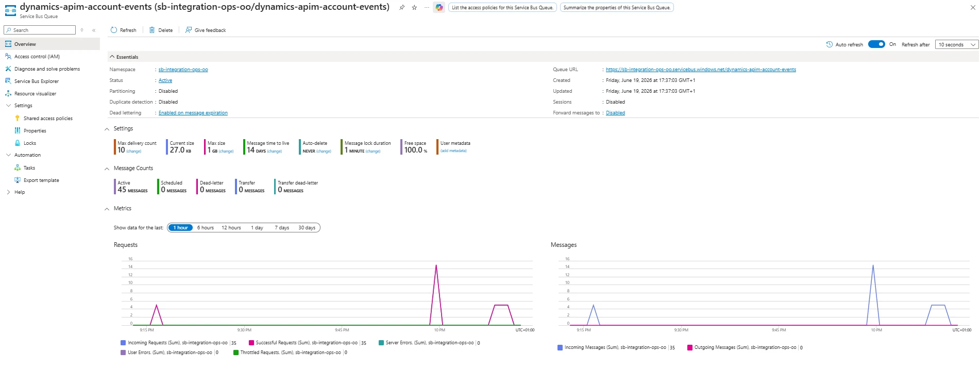Expand the Help group in the sidebar
The height and width of the screenshot is (385, 980).
(x=8, y=192)
